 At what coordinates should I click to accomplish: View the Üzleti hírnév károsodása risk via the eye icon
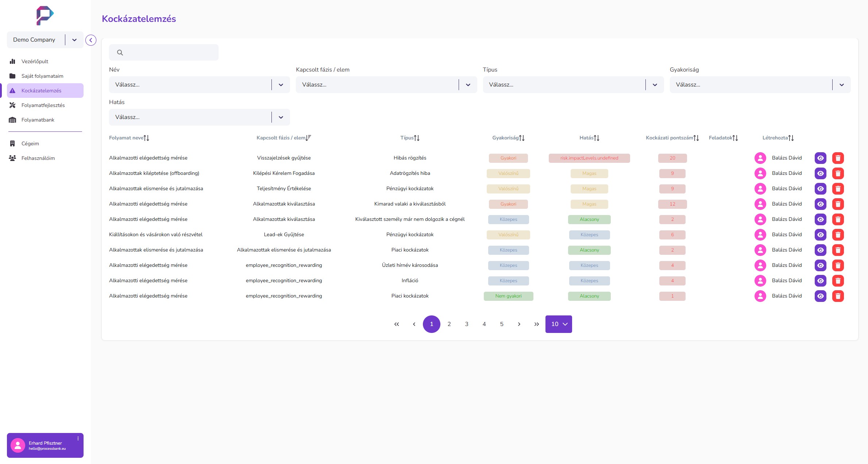coord(820,265)
